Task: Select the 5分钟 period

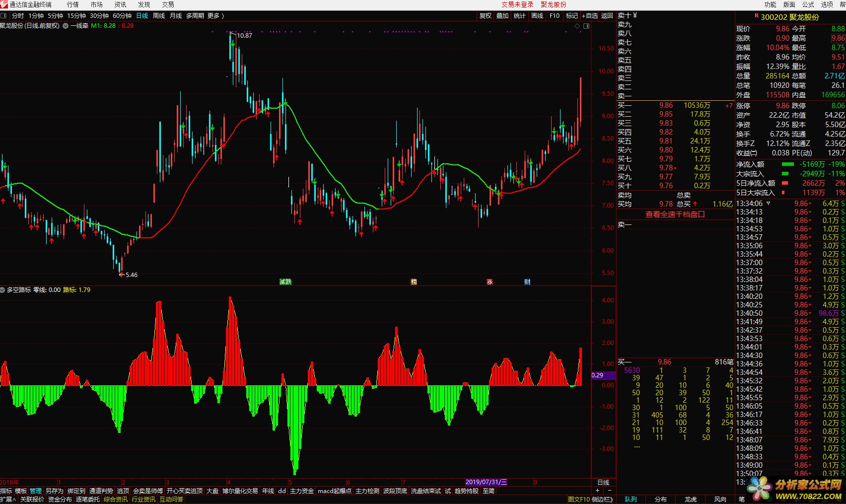Action: [x=55, y=16]
